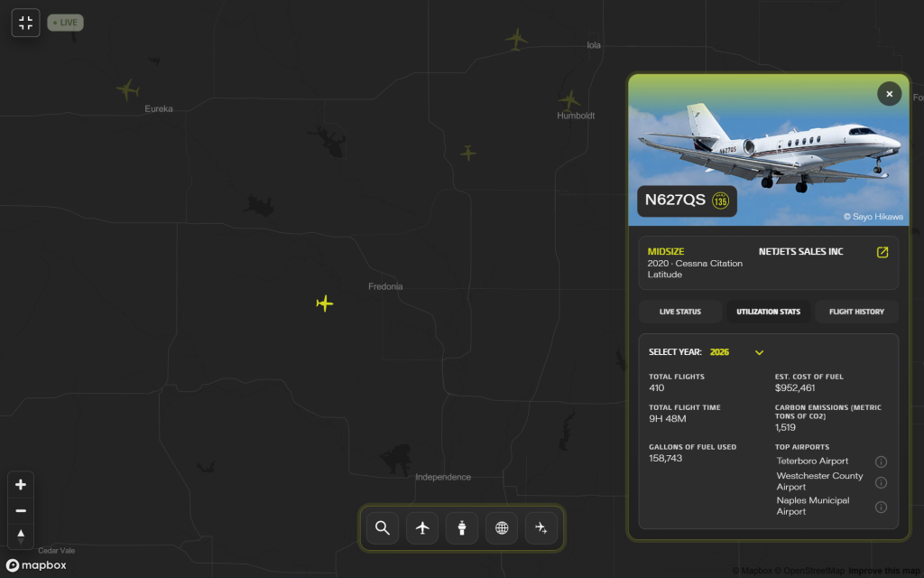Switch to the Utilization Stats tab
This screenshot has width=924, height=578.
[x=769, y=312]
